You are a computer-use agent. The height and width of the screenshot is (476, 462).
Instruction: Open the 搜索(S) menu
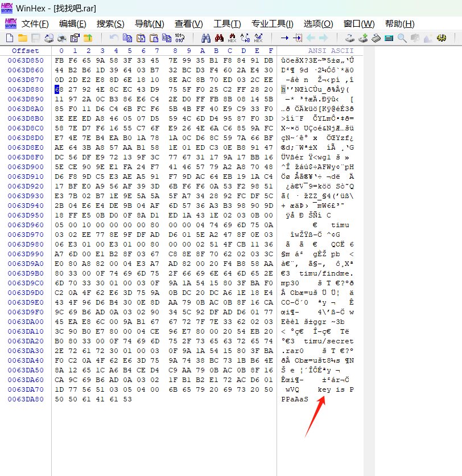(110, 24)
